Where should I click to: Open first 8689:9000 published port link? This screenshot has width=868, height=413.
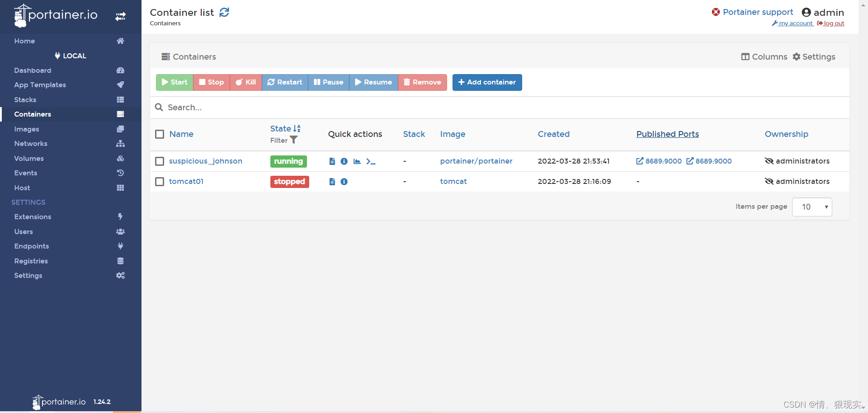659,161
